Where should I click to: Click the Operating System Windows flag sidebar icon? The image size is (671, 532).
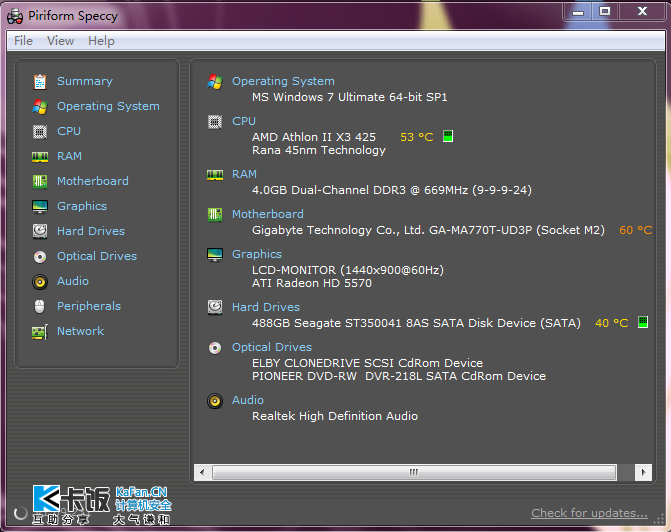click(x=40, y=107)
